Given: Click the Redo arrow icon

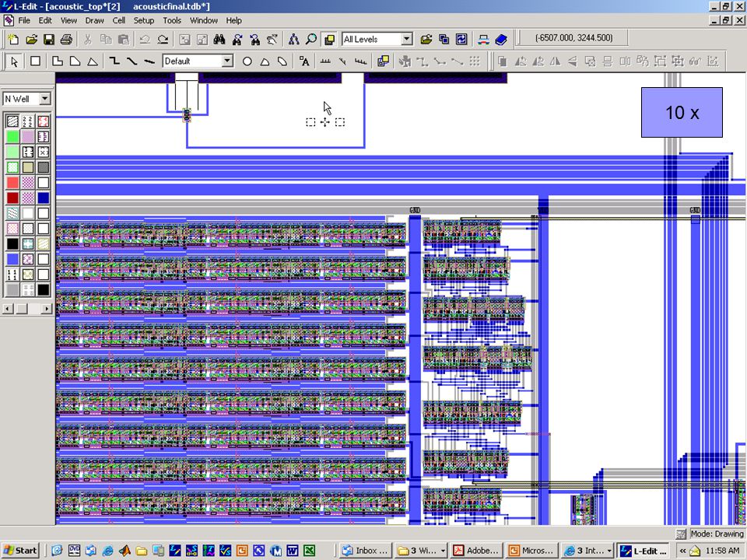Looking at the screenshot, I should click(163, 40).
